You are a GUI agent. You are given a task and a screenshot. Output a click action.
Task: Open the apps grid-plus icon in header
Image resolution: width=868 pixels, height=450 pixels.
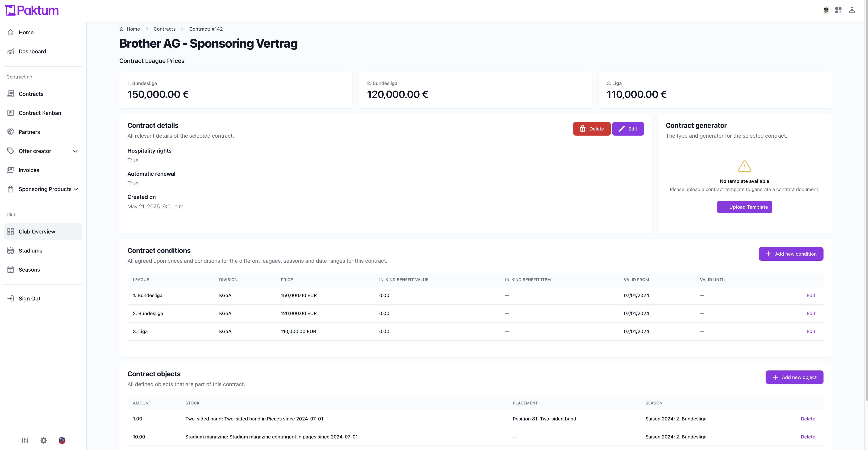click(x=838, y=10)
